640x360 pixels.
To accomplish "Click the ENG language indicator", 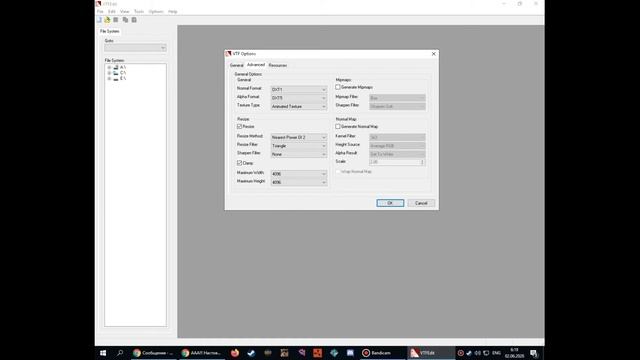I will (496, 353).
